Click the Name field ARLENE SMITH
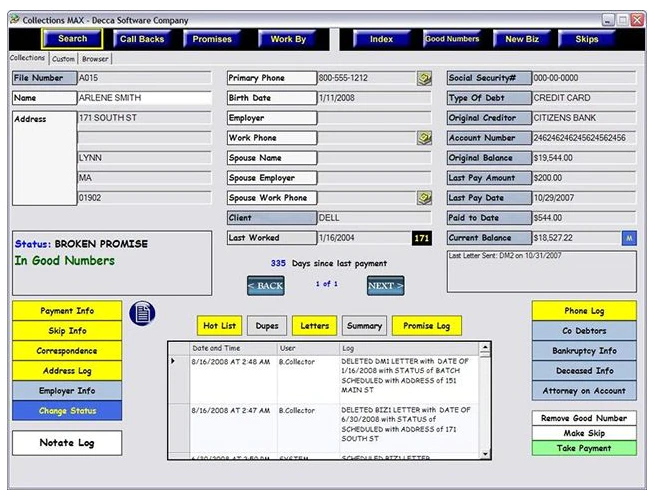 pos(145,98)
